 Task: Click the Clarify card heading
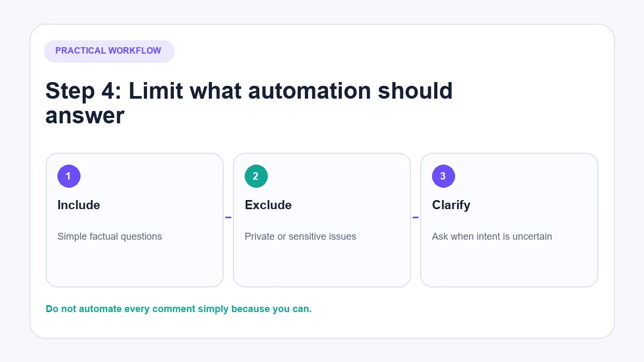point(451,205)
